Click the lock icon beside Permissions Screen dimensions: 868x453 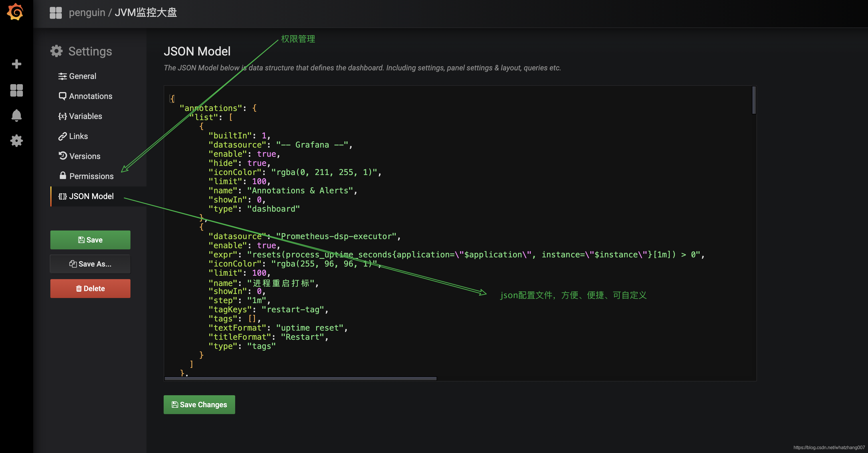point(63,176)
